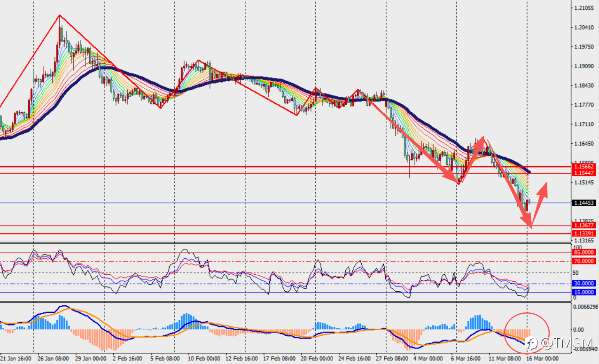Click the 1.18430 price axis value
The height and width of the screenshot is (364, 599).
click(585, 85)
